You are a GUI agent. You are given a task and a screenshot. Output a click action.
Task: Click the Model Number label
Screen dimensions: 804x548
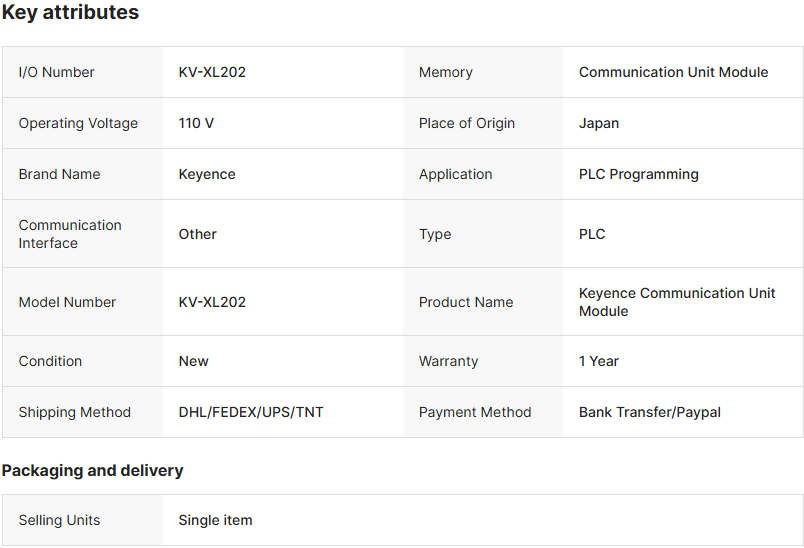tap(67, 302)
